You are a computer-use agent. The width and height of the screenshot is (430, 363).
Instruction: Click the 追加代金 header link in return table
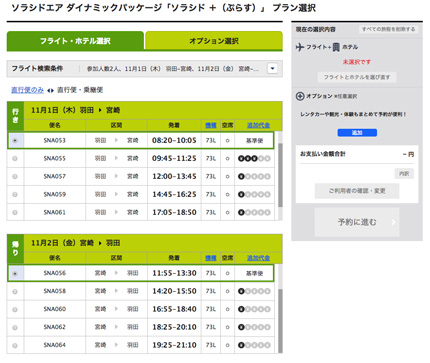click(x=258, y=258)
